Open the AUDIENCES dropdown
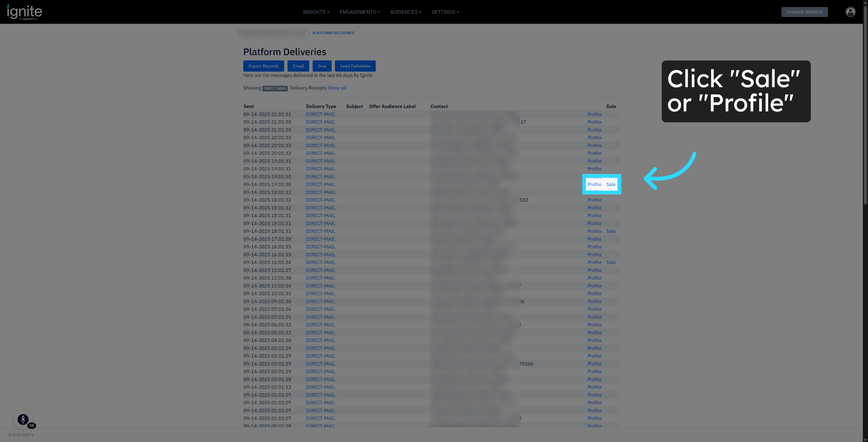This screenshot has width=868, height=442. point(405,12)
